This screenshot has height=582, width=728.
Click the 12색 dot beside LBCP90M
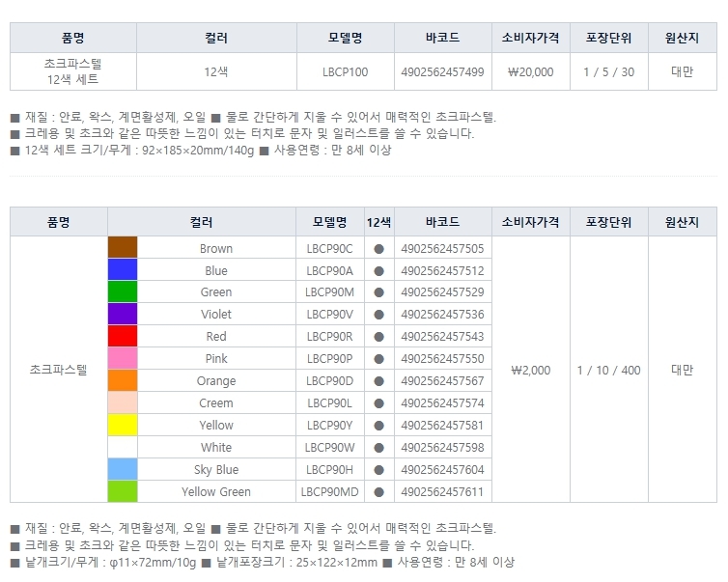coord(378,292)
